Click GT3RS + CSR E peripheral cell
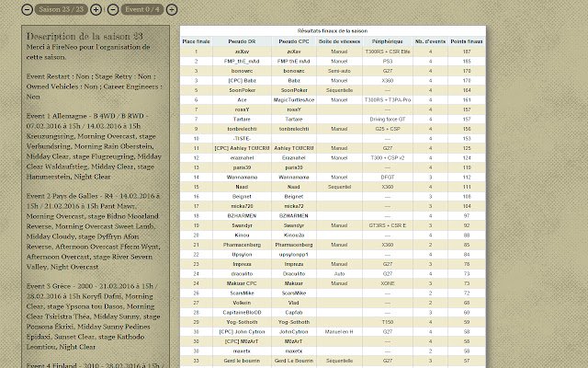This screenshot has height=368, width=588. [x=388, y=225]
